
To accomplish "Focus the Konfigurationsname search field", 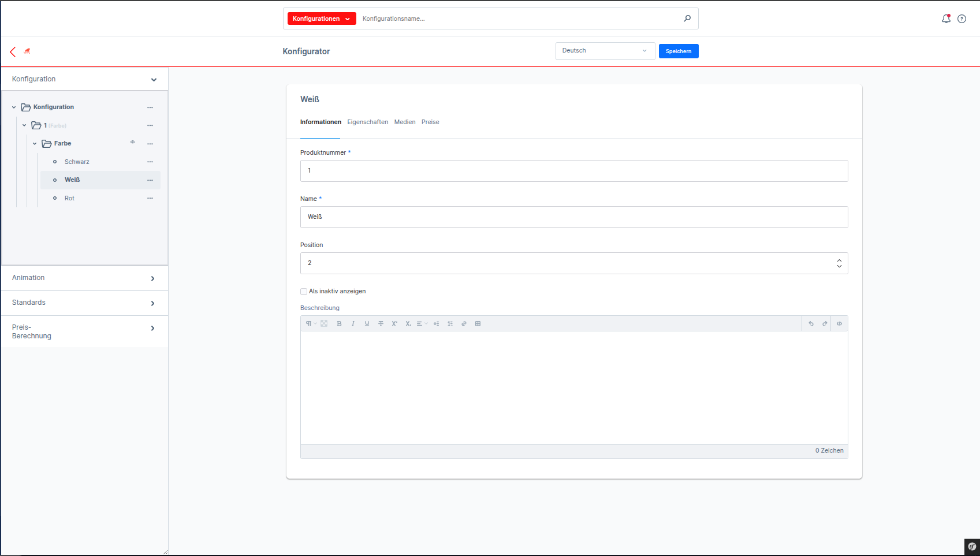I will [520, 18].
